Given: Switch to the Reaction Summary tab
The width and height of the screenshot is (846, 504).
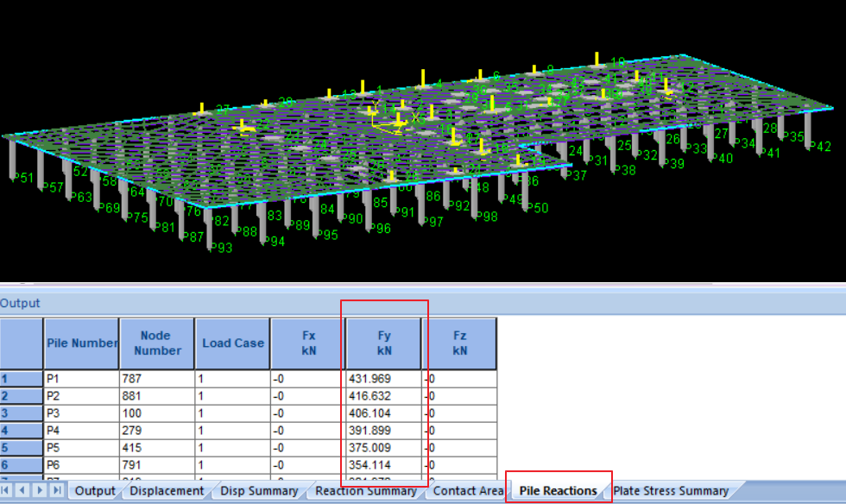Looking at the screenshot, I should click(x=366, y=491).
